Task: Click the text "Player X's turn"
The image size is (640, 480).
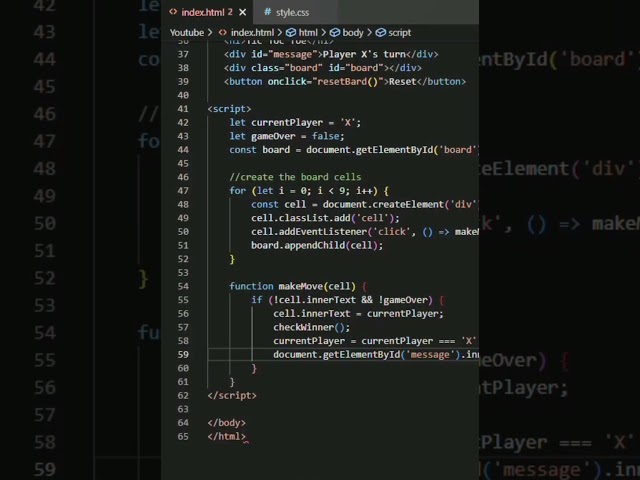Action: point(364,54)
